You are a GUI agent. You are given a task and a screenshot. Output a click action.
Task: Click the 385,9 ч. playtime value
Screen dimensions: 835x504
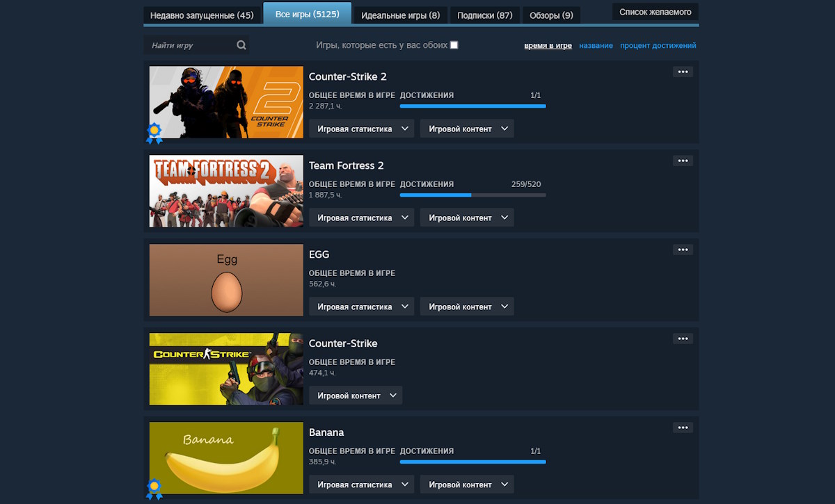[x=323, y=462]
